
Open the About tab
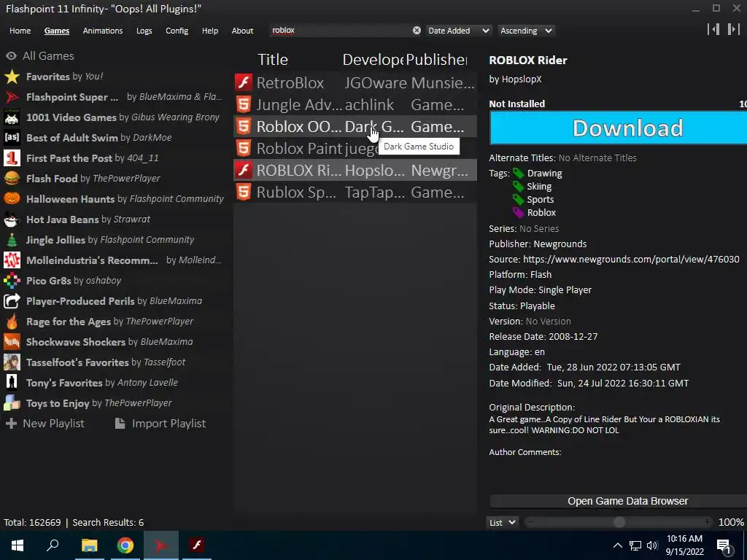tap(242, 31)
